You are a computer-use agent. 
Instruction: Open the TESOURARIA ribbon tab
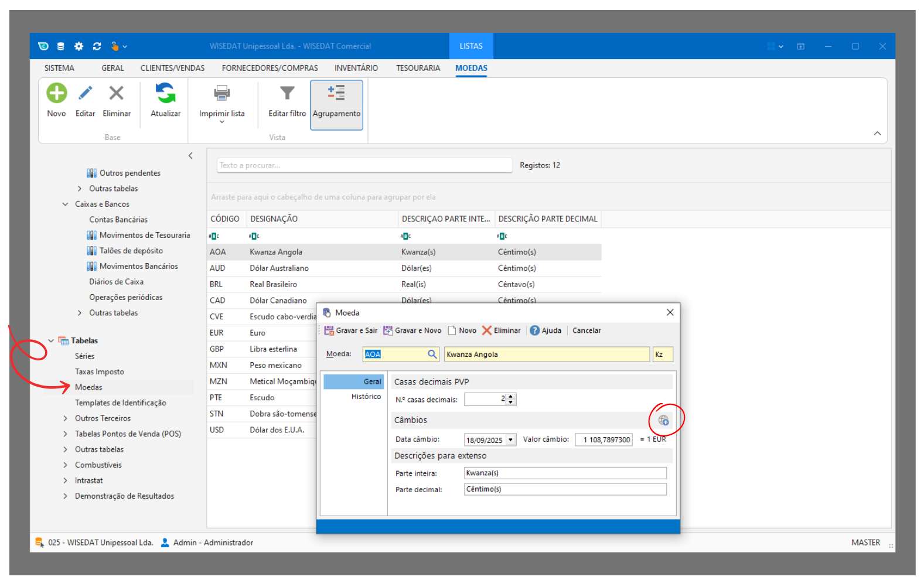click(x=418, y=68)
